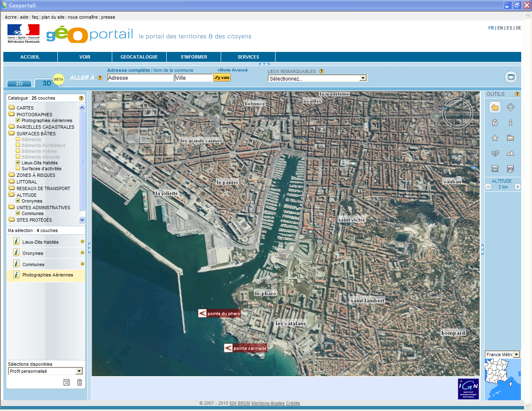Delete selection with the trash icon
This screenshot has width=532, height=411.
pos(79,382)
